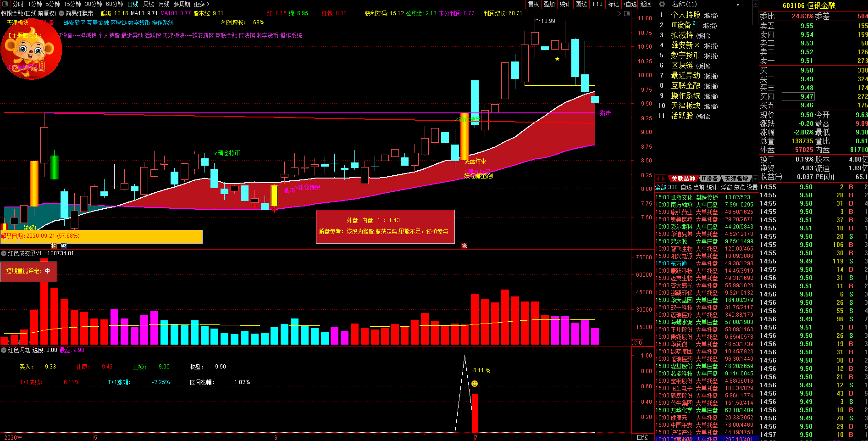Switch to 周线 weekly chart

149,4
